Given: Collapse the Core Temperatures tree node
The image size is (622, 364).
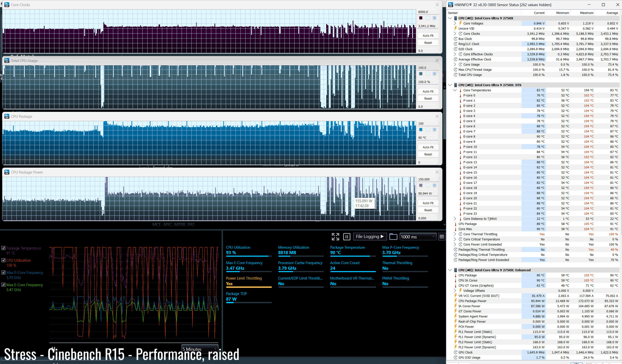Looking at the screenshot, I should [x=455, y=90].
